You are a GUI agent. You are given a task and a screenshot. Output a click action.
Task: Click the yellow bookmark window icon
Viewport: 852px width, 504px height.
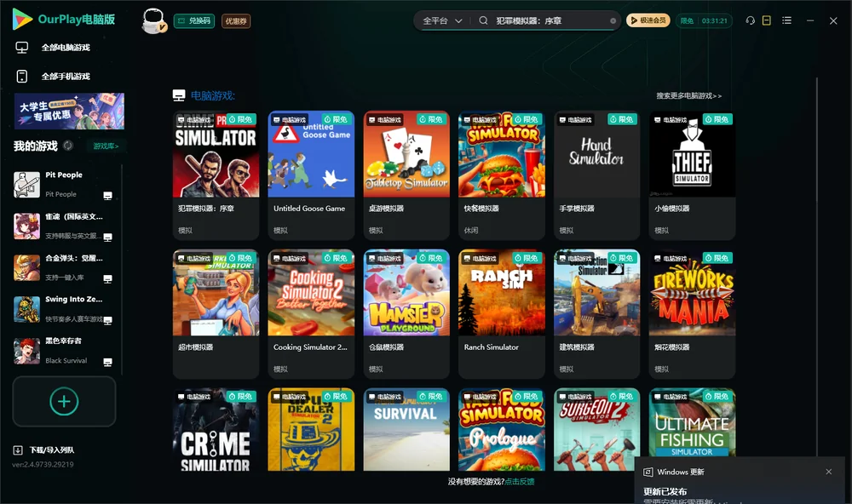(767, 20)
